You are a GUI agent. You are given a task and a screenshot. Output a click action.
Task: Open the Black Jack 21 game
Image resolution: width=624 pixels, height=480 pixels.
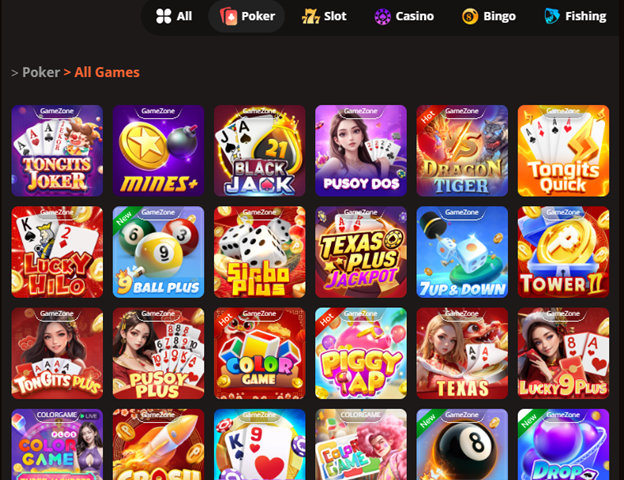coord(259,151)
